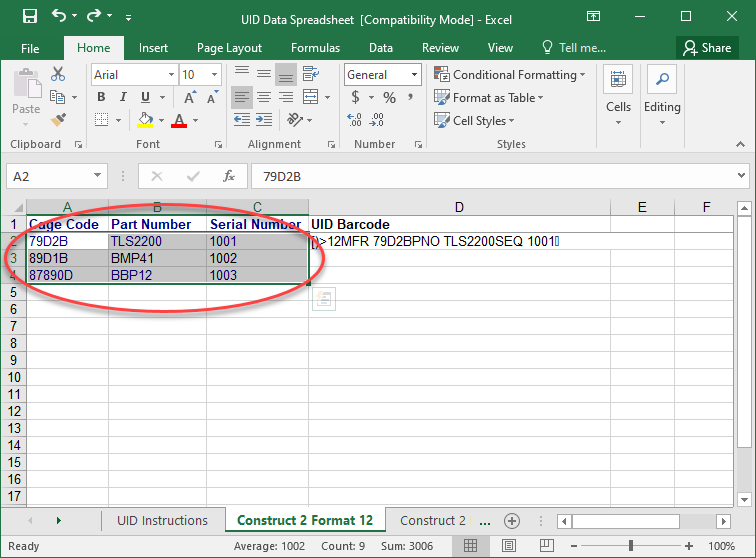Click Insert Function fx icon

click(x=228, y=176)
